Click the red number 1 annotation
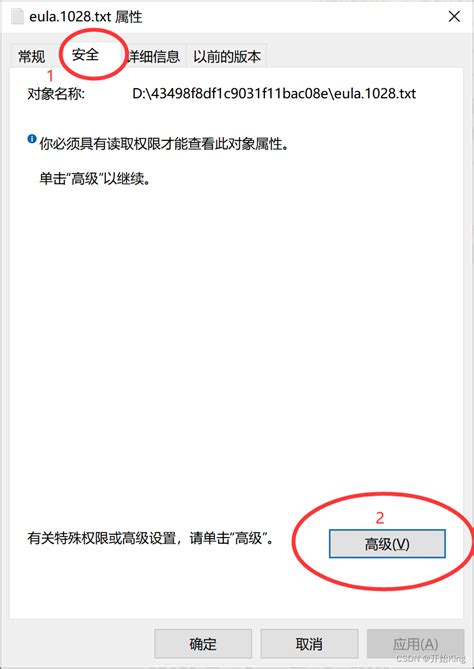 click(50, 76)
